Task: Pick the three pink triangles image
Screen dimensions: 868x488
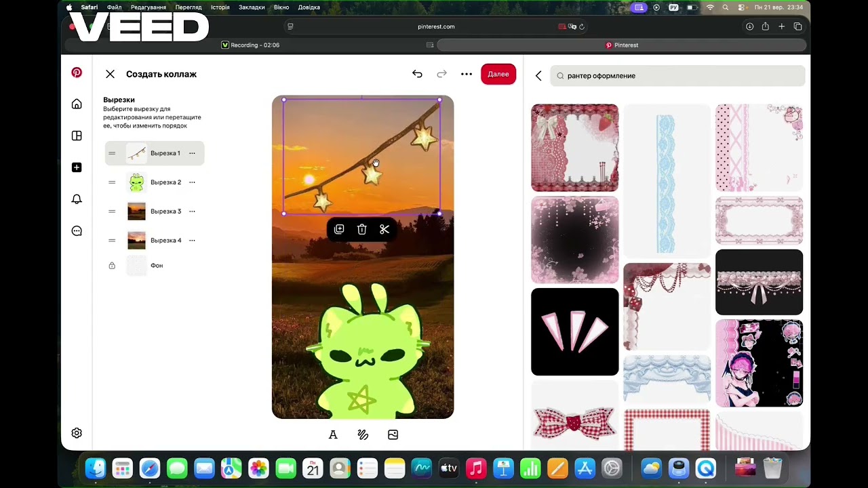Action: (x=575, y=332)
